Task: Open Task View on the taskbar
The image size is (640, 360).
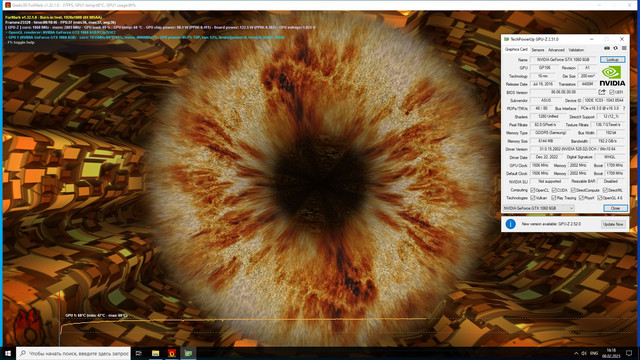Action: [139, 353]
